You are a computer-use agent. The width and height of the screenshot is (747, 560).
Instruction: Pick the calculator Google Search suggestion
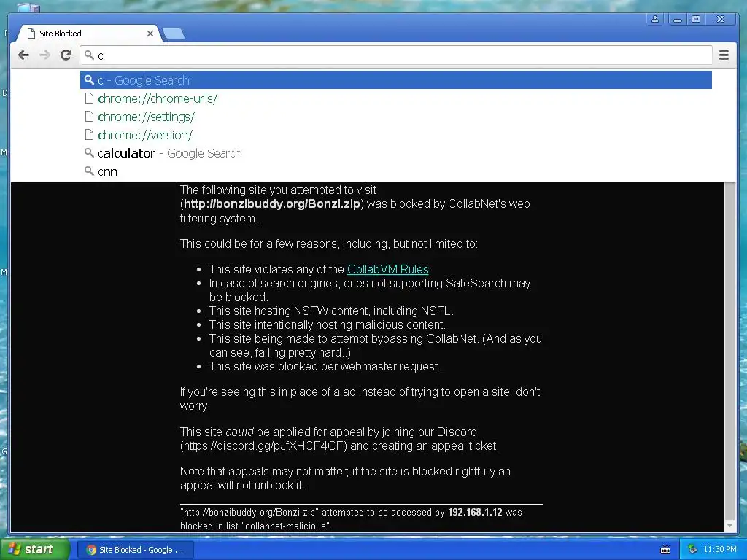click(x=396, y=153)
